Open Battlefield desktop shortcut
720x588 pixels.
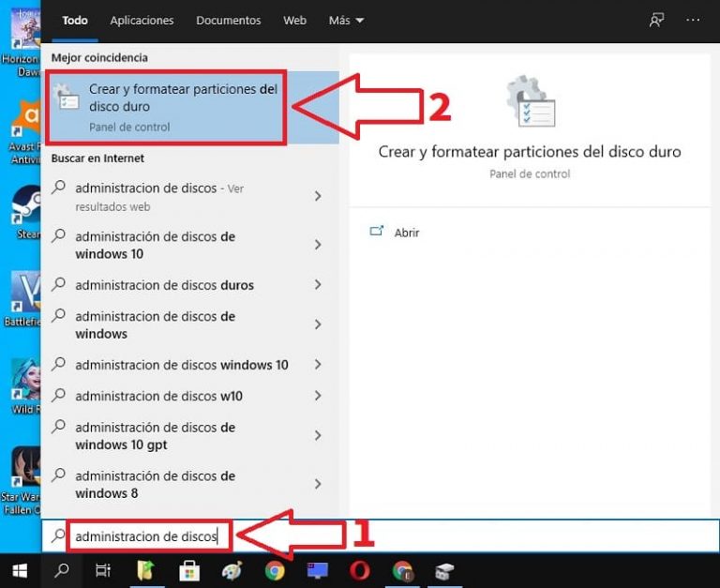[x=23, y=298]
